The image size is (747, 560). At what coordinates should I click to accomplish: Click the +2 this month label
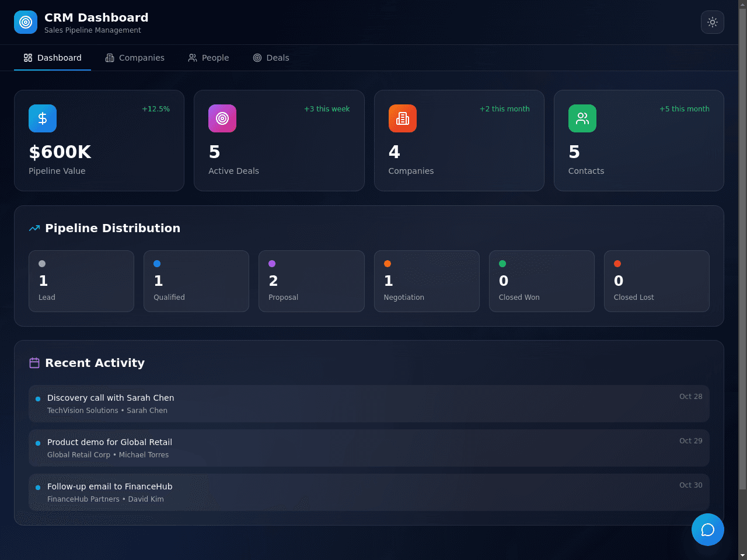pyautogui.click(x=505, y=109)
